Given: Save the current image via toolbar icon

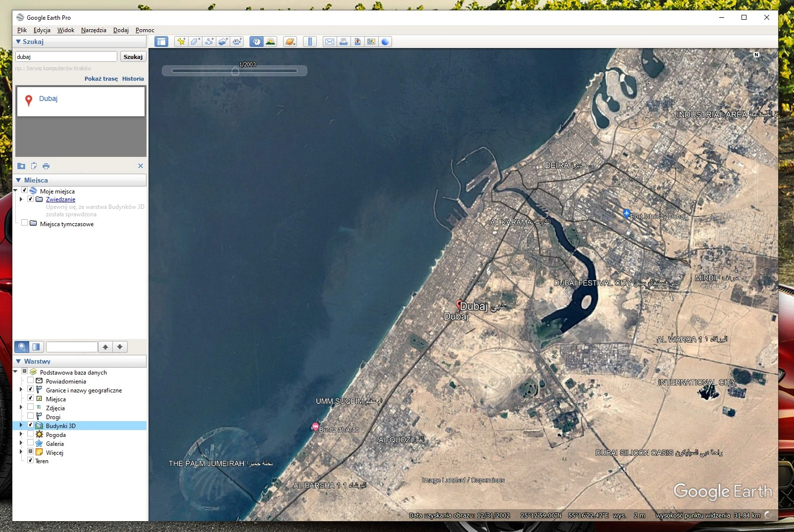Looking at the screenshot, I should pos(358,42).
